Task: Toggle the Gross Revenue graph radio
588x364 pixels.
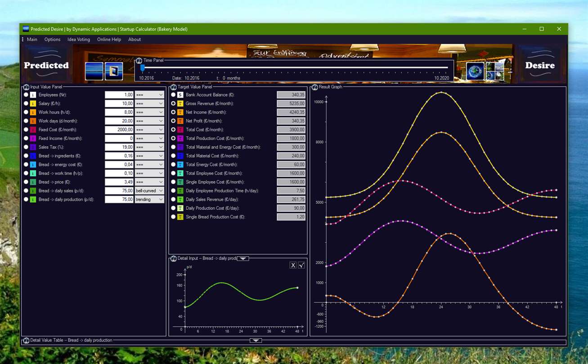Action: point(174,103)
